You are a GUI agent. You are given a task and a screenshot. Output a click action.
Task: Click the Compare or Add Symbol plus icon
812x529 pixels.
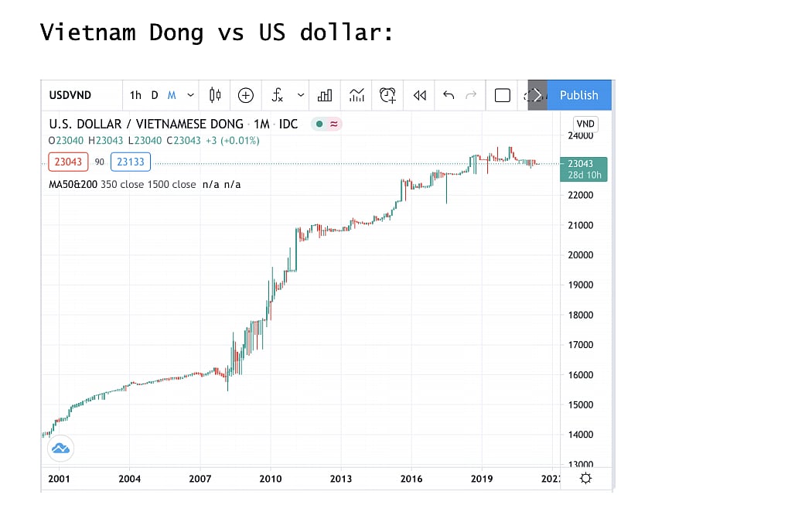point(246,95)
